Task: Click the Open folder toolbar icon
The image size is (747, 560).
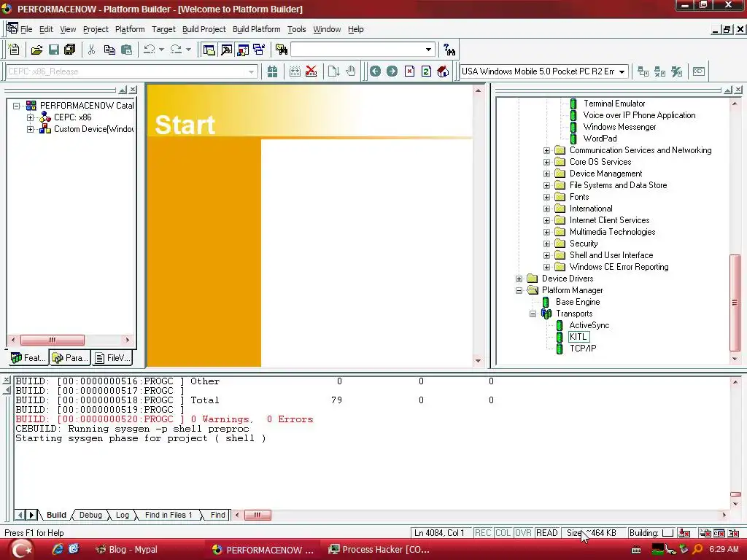Action: 36,50
